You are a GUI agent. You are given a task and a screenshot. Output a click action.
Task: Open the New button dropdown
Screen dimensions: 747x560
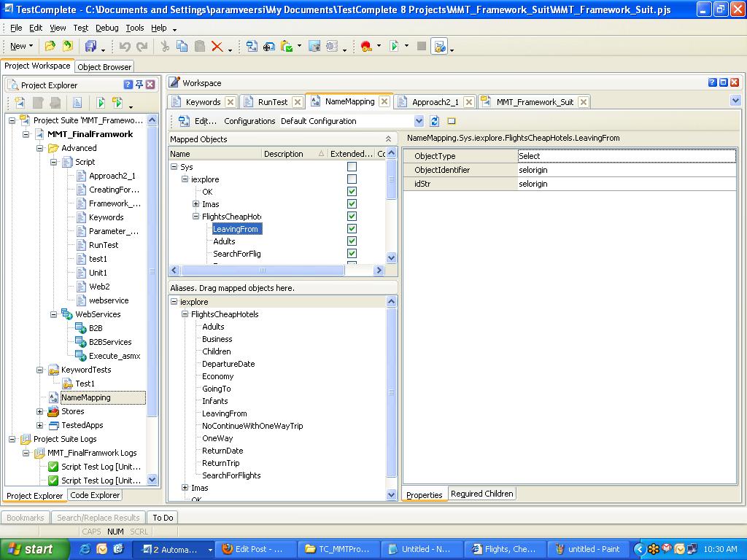31,46
